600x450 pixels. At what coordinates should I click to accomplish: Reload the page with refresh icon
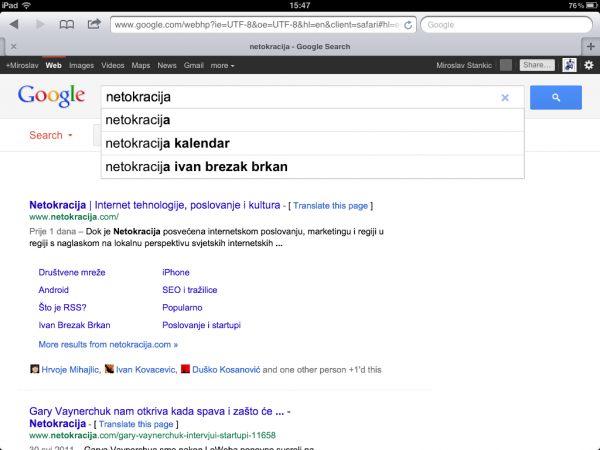pyautogui.click(x=408, y=25)
